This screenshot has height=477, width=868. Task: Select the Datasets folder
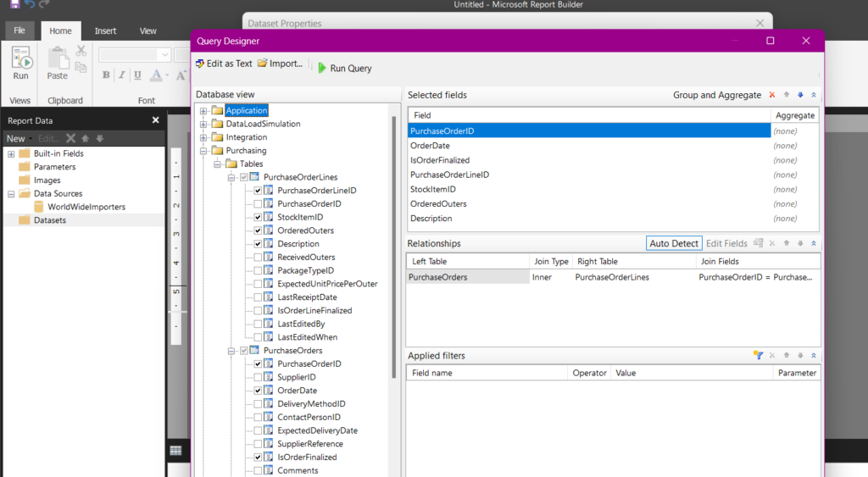(49, 220)
